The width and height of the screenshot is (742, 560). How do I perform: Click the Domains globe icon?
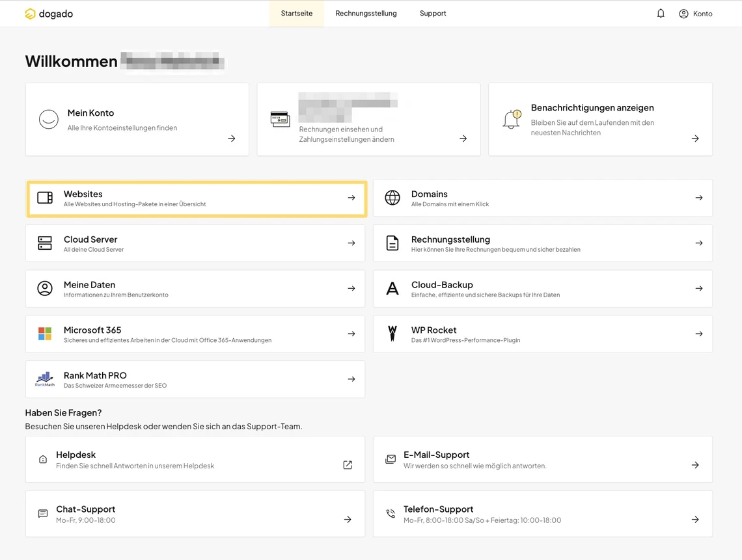tap(392, 197)
